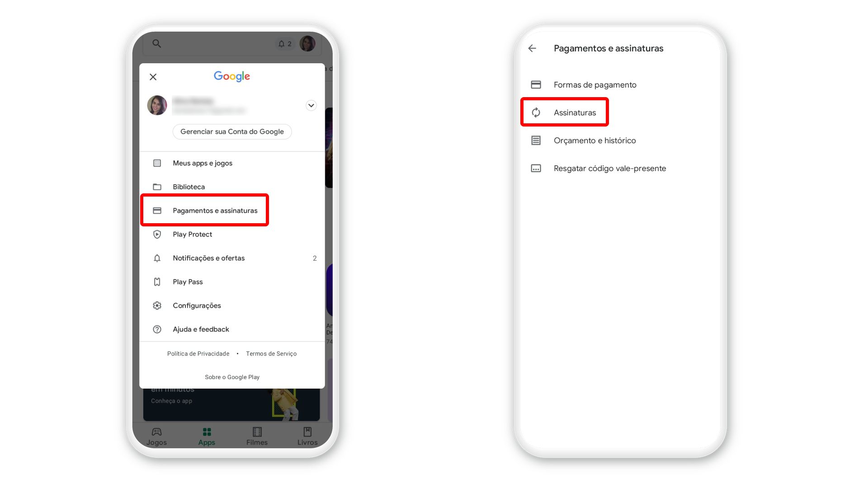Viewport: 868px width, 488px height.
Task: Click the close X button on Google menu
Action: [x=153, y=77]
